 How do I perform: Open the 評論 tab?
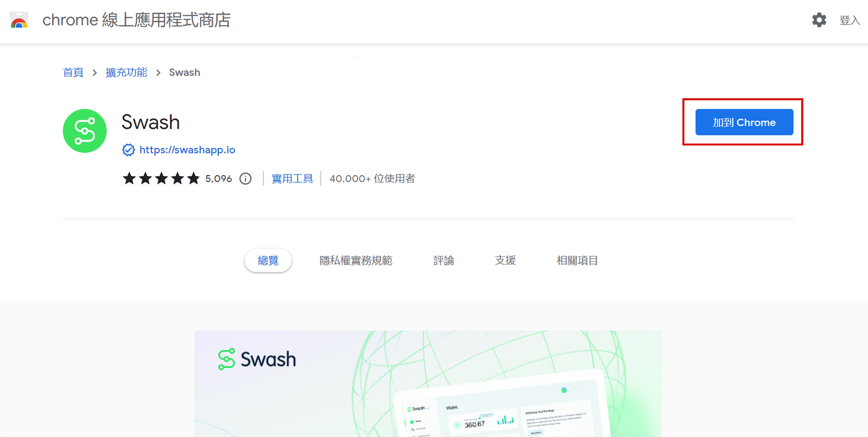(x=443, y=261)
